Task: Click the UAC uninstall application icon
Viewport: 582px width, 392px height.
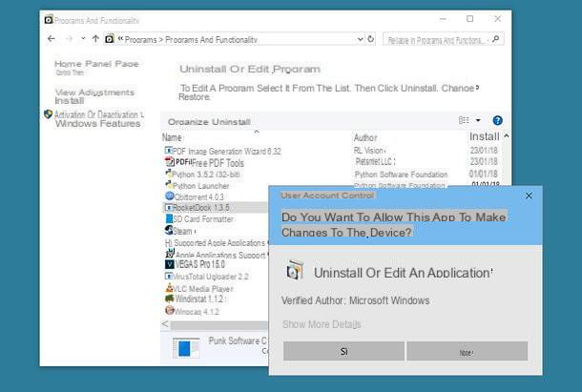Action: pos(295,270)
